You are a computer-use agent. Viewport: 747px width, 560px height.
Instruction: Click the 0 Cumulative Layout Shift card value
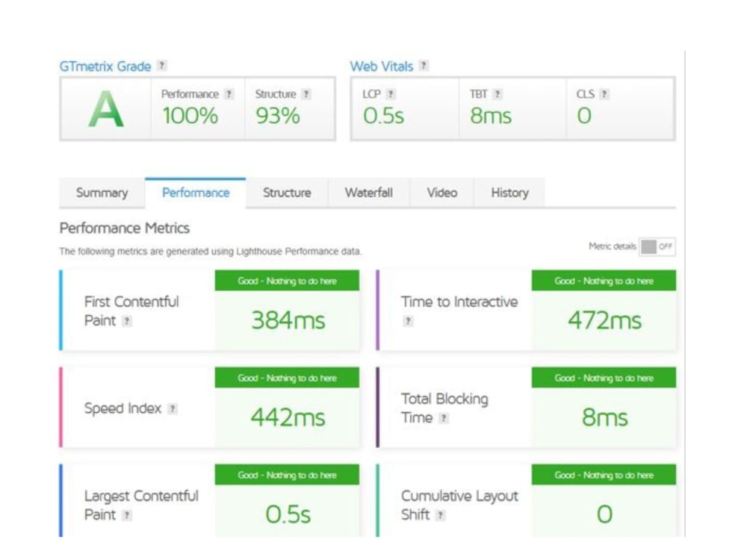pos(604,514)
